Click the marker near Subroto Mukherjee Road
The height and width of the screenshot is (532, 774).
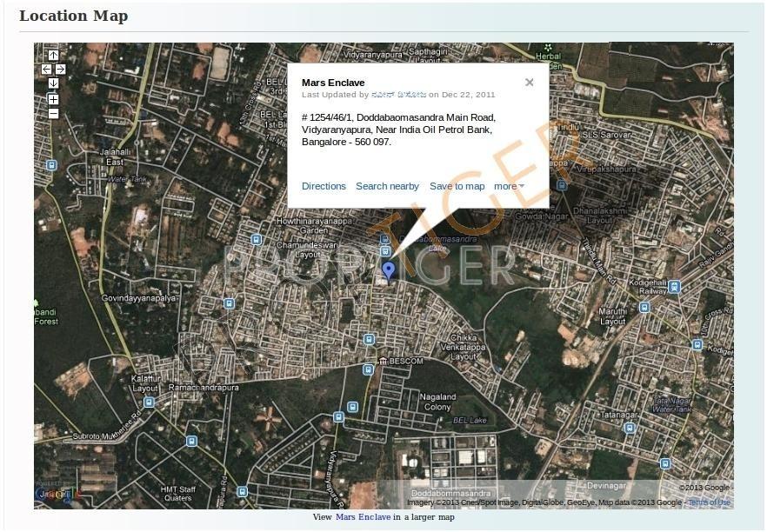click(190, 440)
